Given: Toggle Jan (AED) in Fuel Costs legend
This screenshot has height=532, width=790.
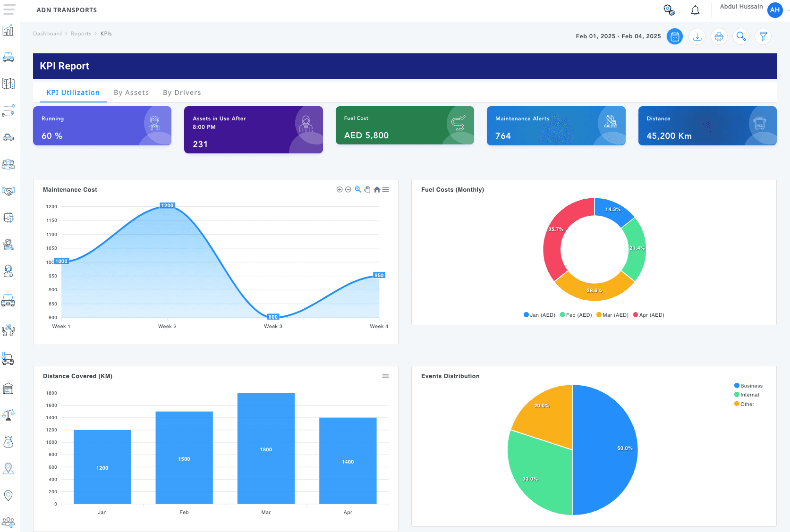Looking at the screenshot, I should (x=539, y=314).
